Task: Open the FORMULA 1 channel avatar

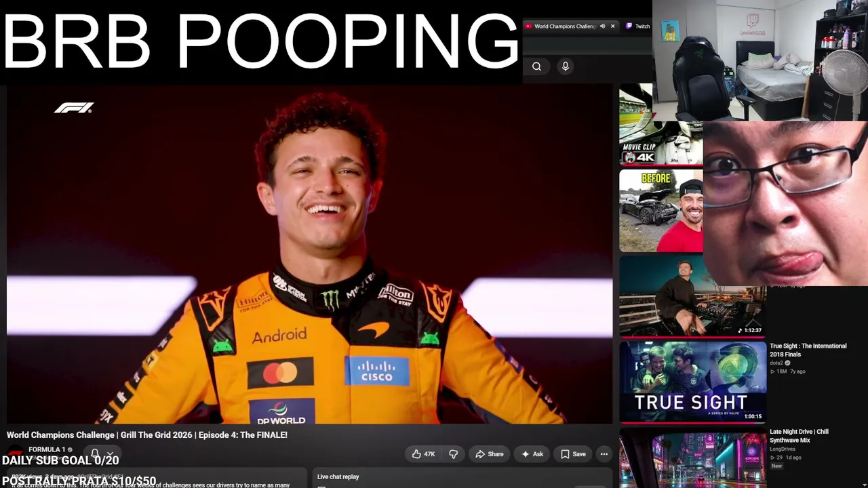Action: pos(15,453)
